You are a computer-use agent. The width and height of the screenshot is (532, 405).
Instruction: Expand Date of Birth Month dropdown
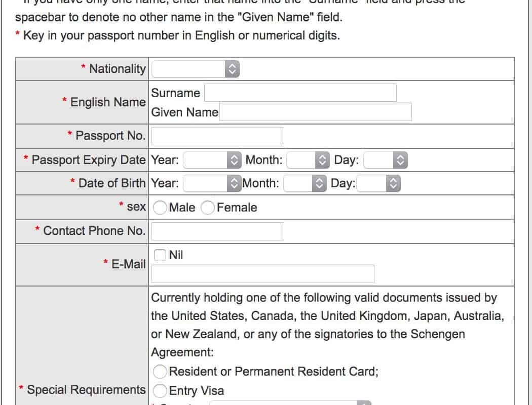[x=306, y=183]
